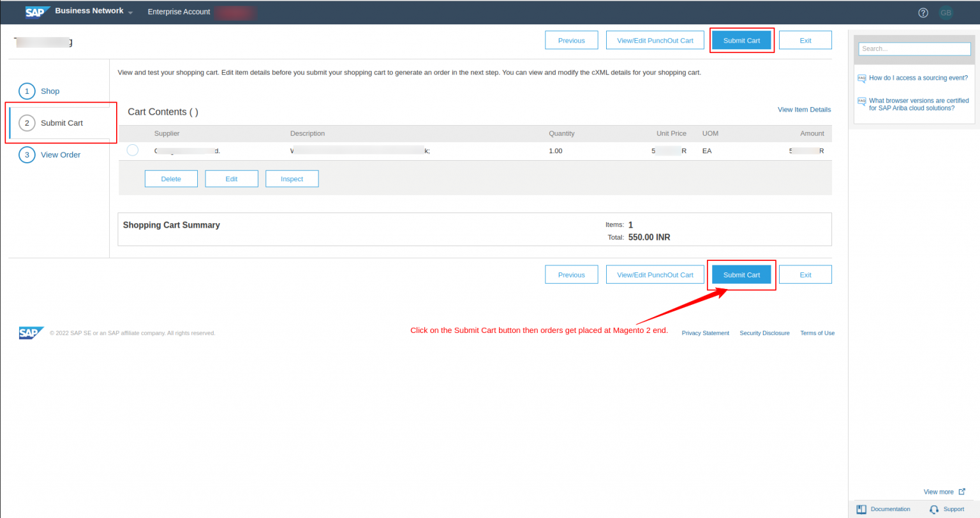Open the Support link
The width and height of the screenshot is (980, 518).
[x=953, y=509]
